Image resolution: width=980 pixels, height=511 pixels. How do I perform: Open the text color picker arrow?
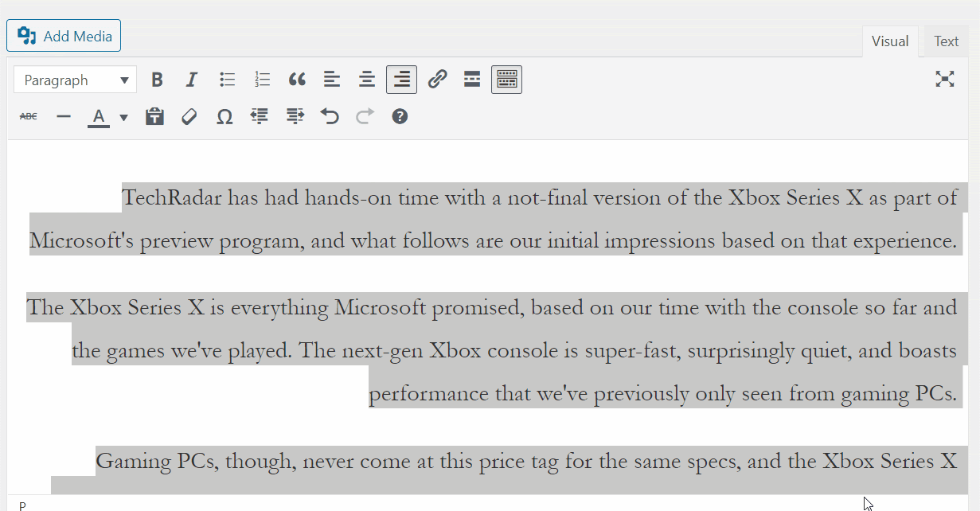pyautogui.click(x=123, y=118)
